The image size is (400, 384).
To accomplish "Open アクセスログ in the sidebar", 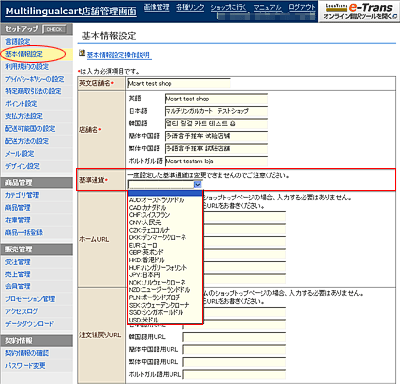I will point(21,311).
